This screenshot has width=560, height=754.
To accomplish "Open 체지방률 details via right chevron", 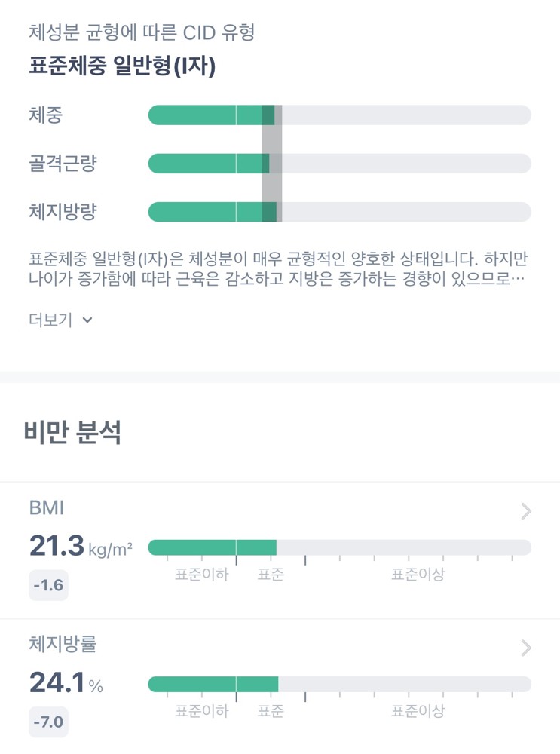I will (526, 648).
